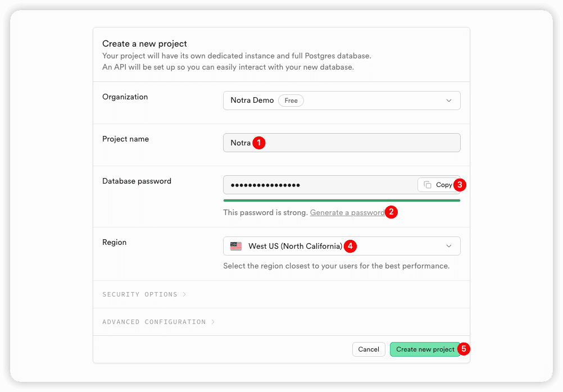Click the US flag icon in Region
563x392 pixels.
pyautogui.click(x=236, y=246)
